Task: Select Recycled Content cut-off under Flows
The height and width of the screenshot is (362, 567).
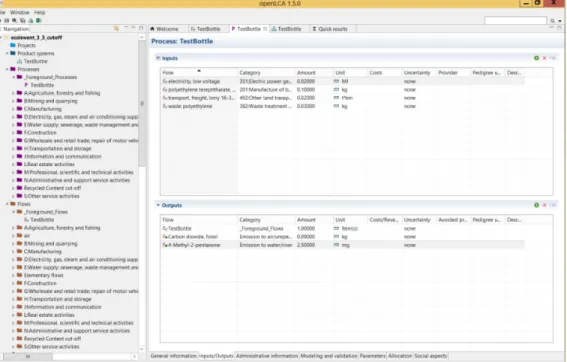Action: (x=52, y=339)
